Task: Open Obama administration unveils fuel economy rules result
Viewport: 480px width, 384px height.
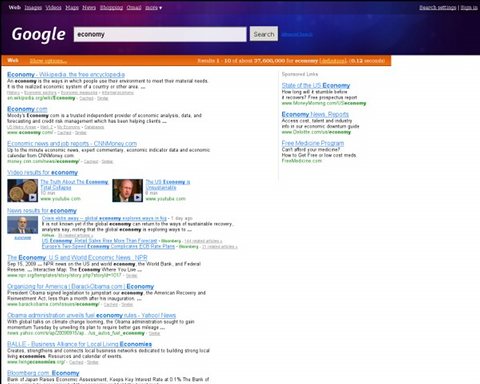Action: (x=92, y=315)
